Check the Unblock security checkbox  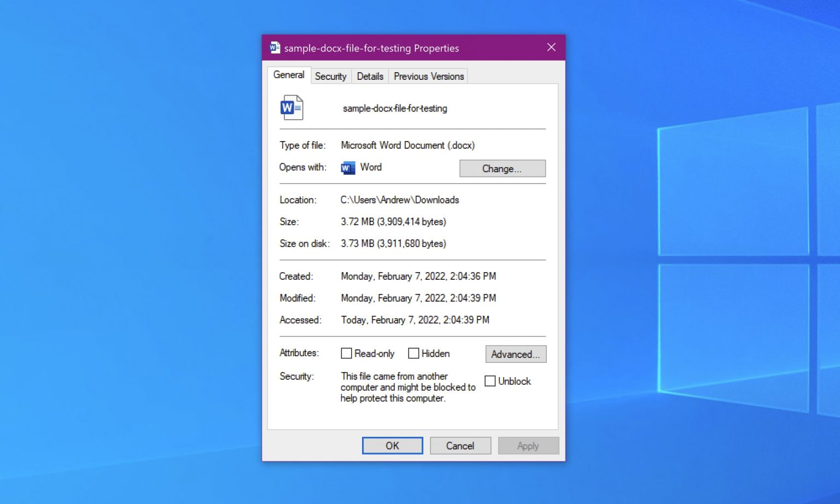[489, 380]
